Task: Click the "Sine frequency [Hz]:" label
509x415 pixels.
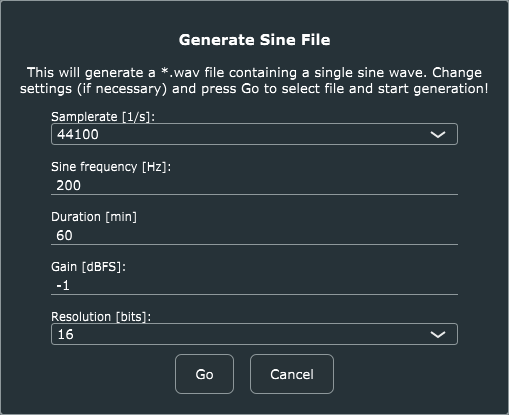Action: coord(111,167)
